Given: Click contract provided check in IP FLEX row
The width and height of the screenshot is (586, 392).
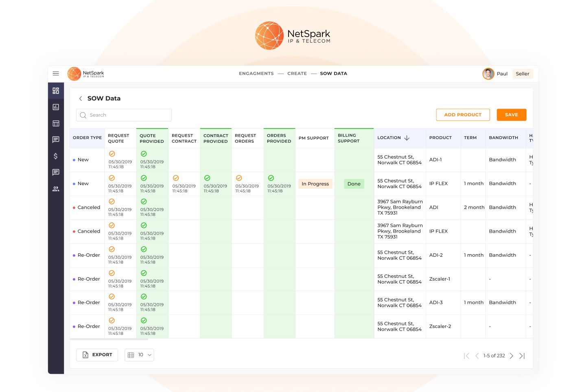Looking at the screenshot, I should tap(207, 178).
